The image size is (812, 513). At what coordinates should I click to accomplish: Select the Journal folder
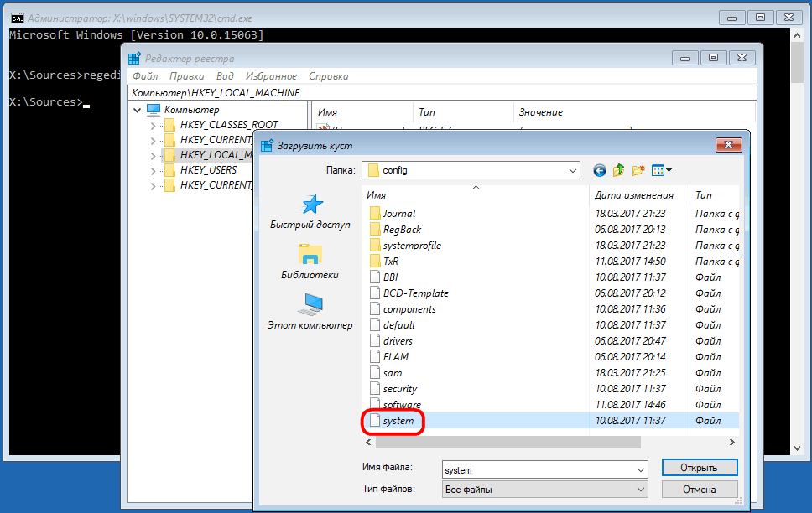pos(399,213)
